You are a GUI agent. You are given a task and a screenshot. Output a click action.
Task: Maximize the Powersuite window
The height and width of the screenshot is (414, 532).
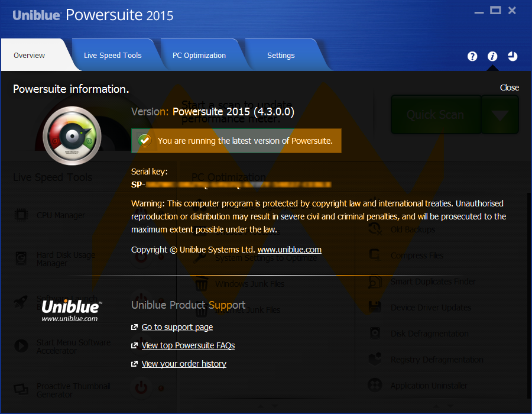(x=495, y=11)
